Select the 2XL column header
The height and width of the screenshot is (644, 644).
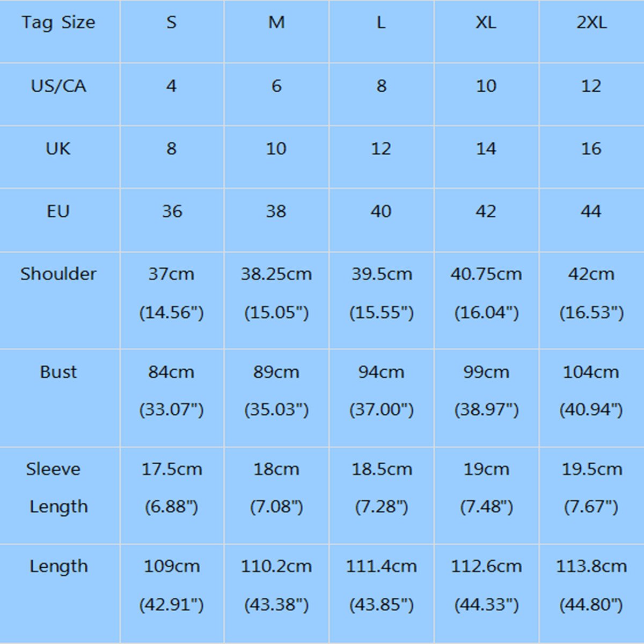[x=591, y=23]
